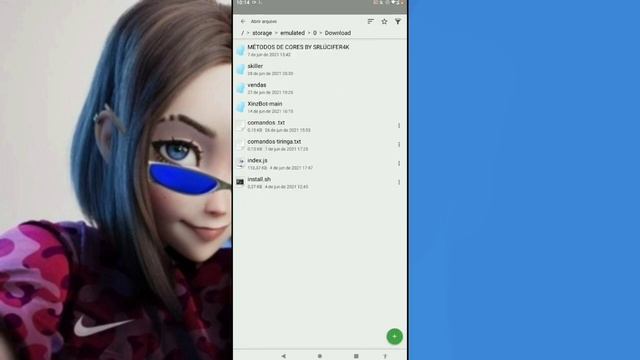Open the sort options icon
Viewport: 640px width, 360px height.
(x=371, y=21)
